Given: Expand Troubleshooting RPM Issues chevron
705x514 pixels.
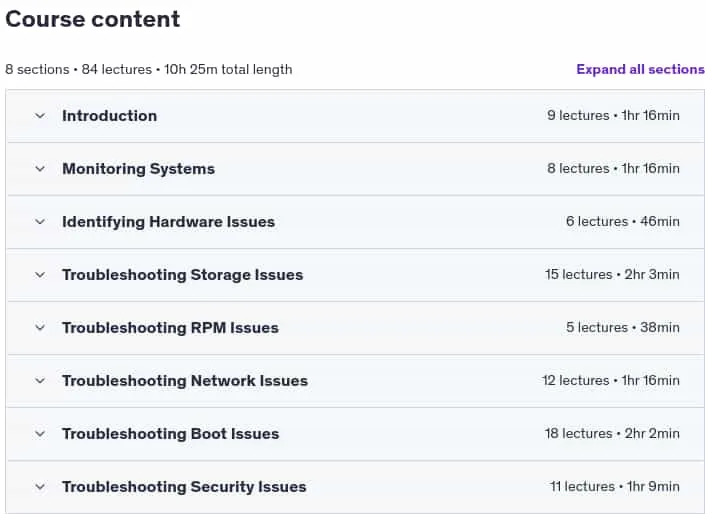Looking at the screenshot, I should tap(40, 328).
